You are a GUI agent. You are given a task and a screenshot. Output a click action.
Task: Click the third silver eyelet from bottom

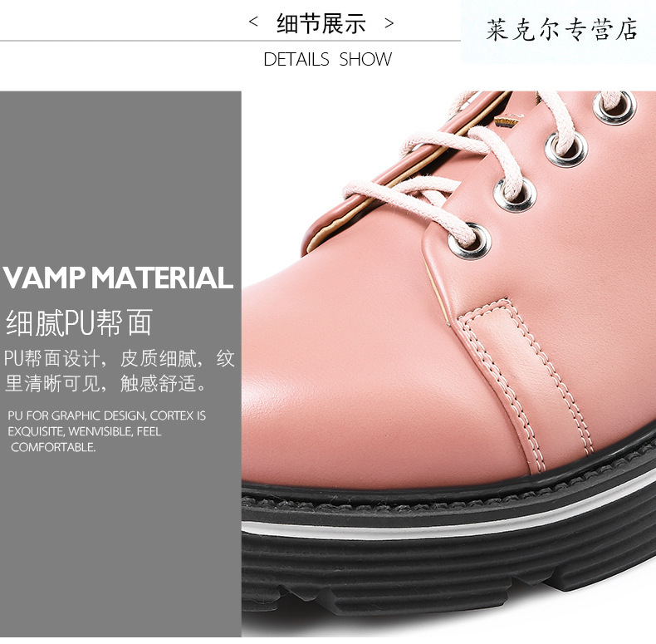[x=566, y=148]
